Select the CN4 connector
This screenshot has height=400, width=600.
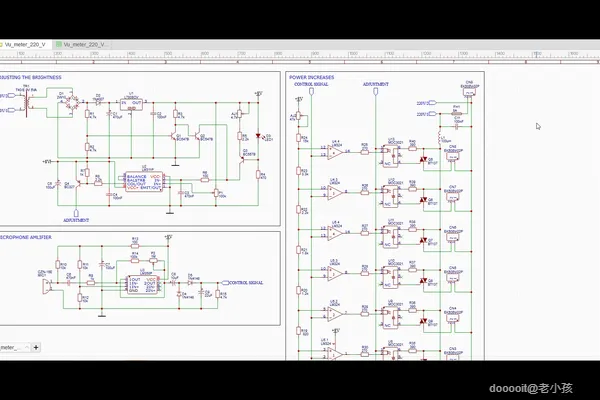[x=453, y=318]
